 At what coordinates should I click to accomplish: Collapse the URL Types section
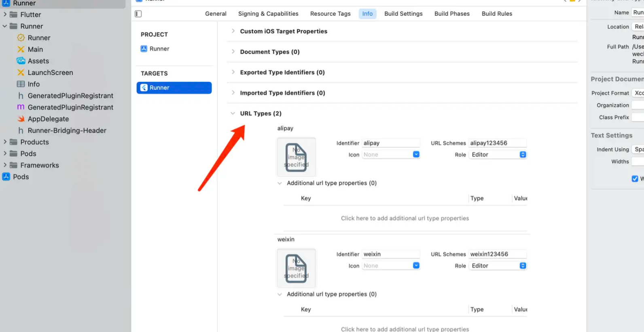click(x=233, y=113)
